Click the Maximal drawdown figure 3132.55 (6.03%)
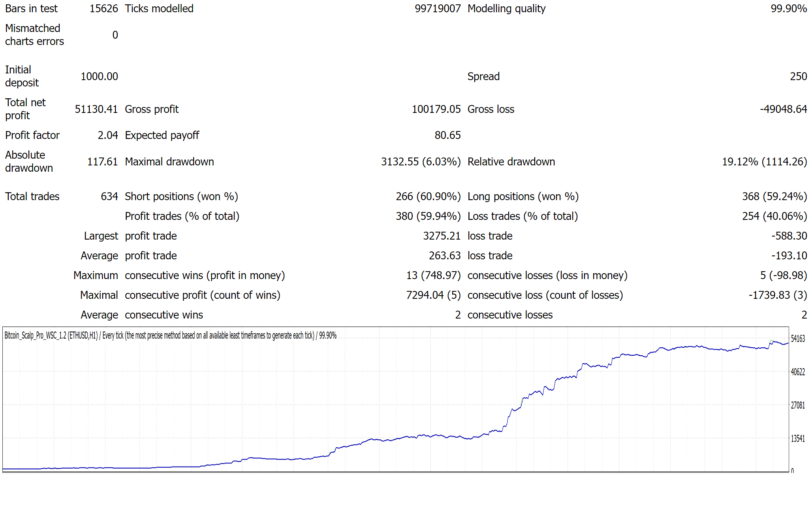Screen dimensions: 812x525 tap(421, 162)
